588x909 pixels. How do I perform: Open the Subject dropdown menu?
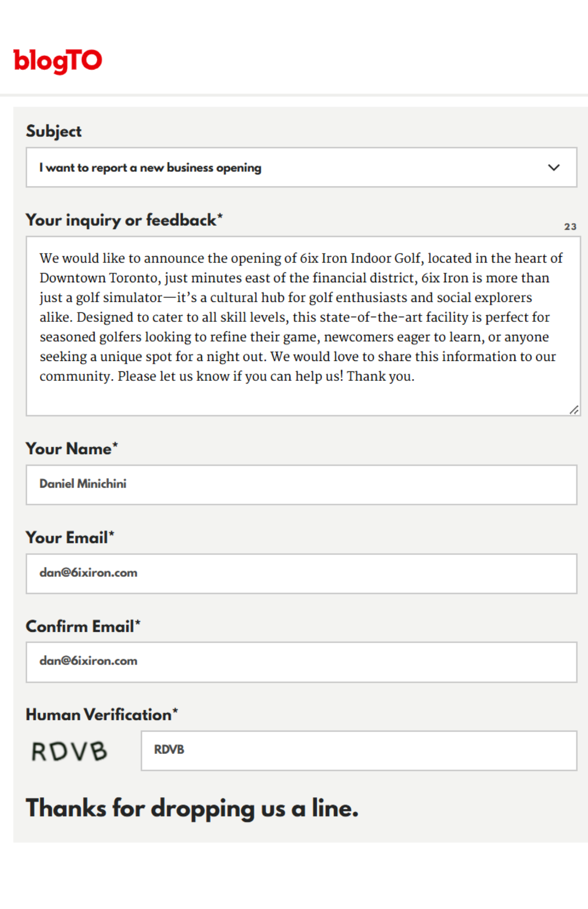pos(301,167)
